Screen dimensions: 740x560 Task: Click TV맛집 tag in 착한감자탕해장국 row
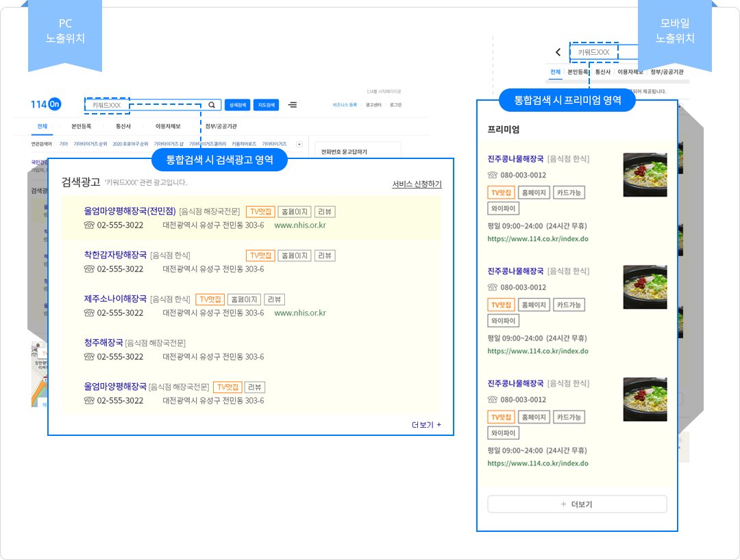pyautogui.click(x=260, y=256)
